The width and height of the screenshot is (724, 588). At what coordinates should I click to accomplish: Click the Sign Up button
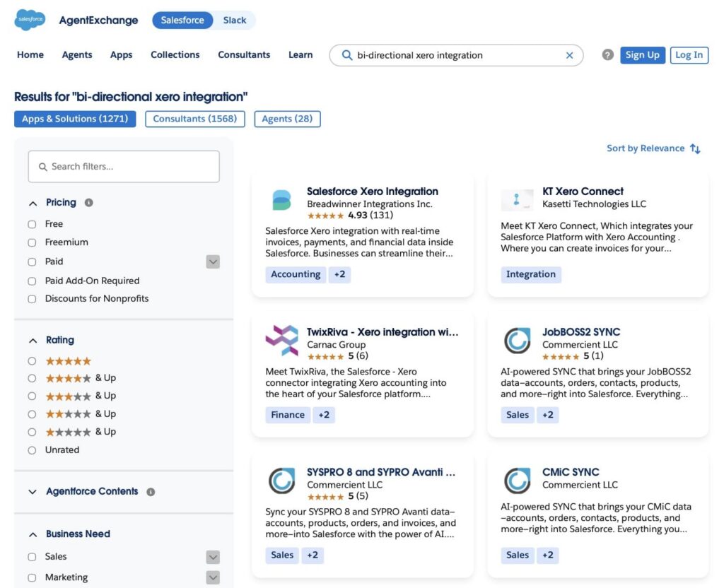pyautogui.click(x=642, y=55)
